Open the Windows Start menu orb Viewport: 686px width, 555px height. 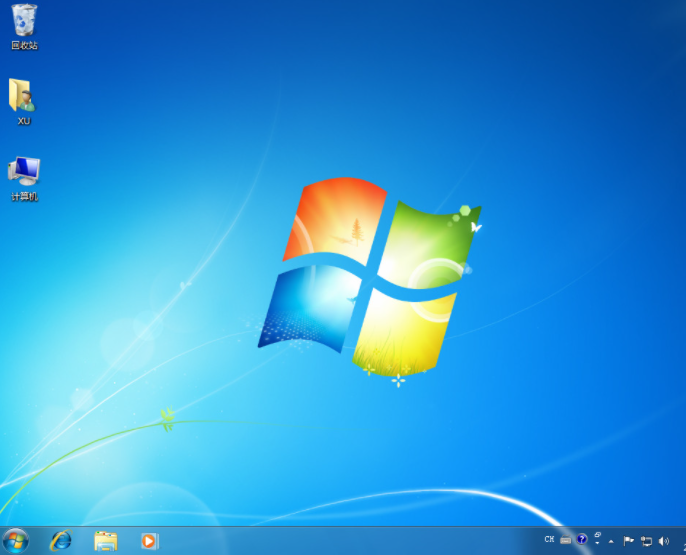pos(15,541)
